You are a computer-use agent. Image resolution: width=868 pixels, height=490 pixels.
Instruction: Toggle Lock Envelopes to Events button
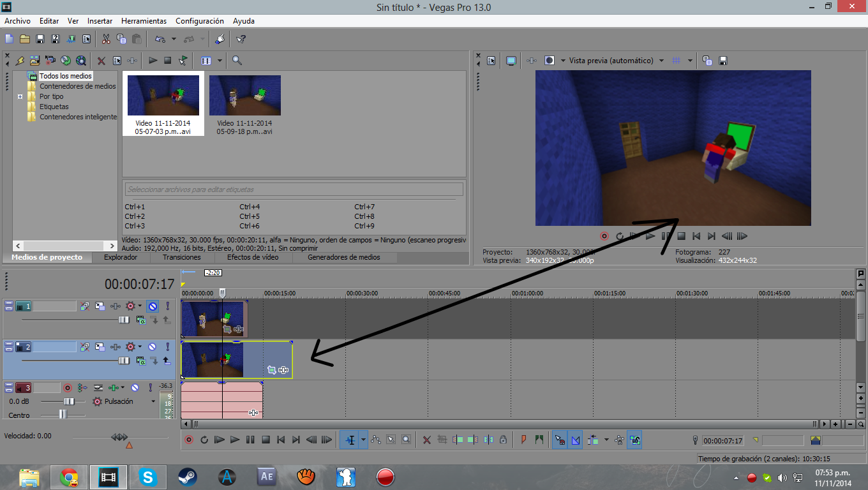(619, 440)
